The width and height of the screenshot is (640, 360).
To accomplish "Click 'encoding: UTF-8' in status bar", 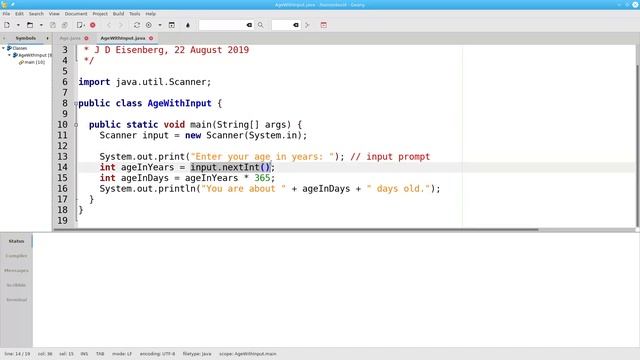I will tap(157, 354).
